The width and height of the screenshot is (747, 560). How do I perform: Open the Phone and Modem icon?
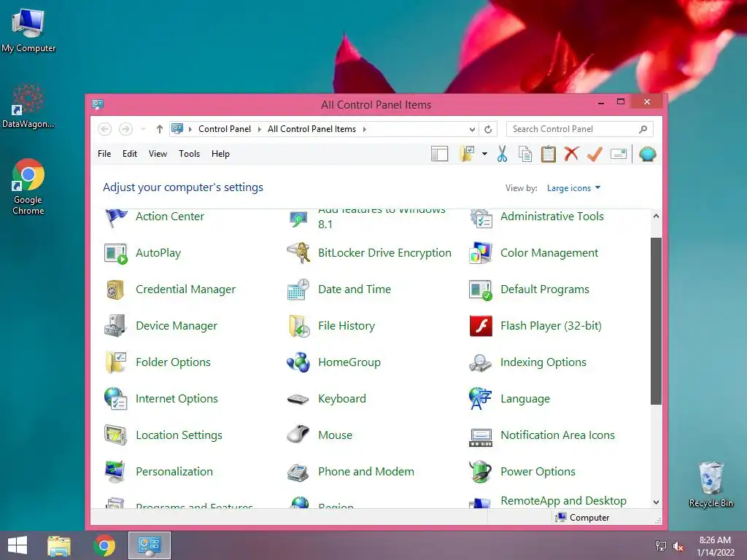[x=298, y=472]
